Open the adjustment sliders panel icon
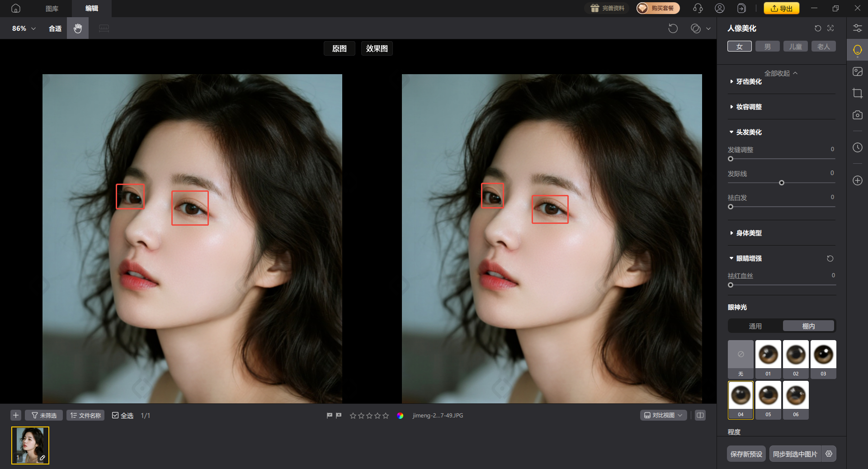 (857, 28)
